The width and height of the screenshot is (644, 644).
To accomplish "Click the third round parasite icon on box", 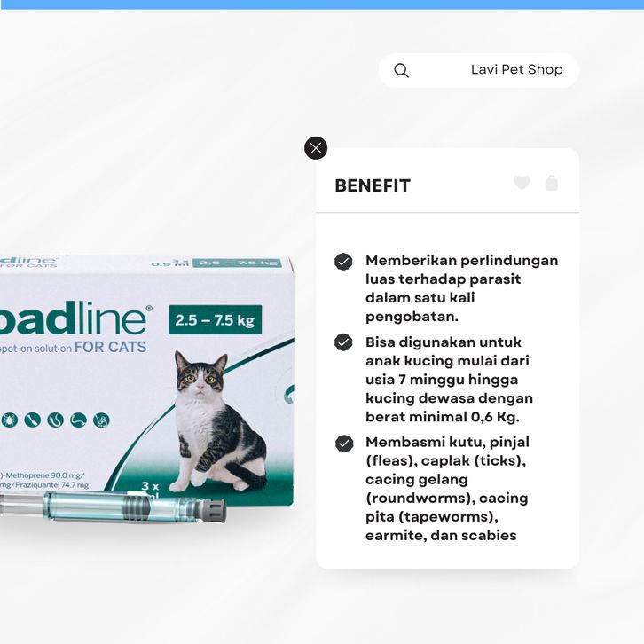I will [56, 420].
